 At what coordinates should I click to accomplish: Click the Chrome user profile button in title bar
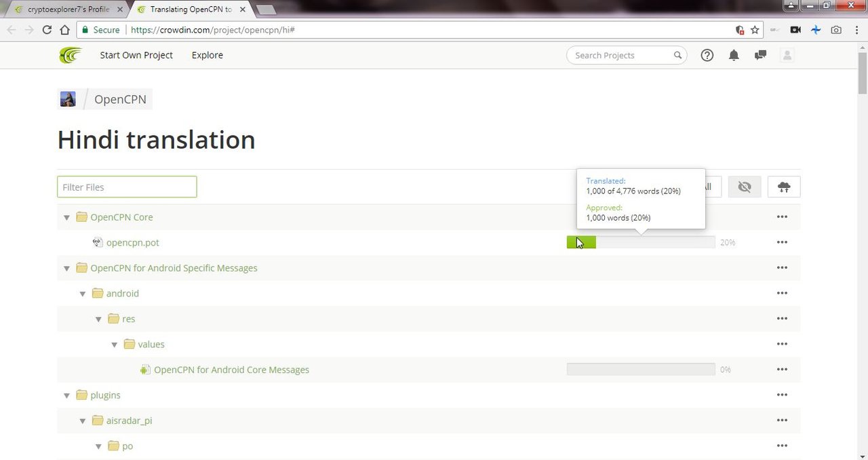coord(791,5)
